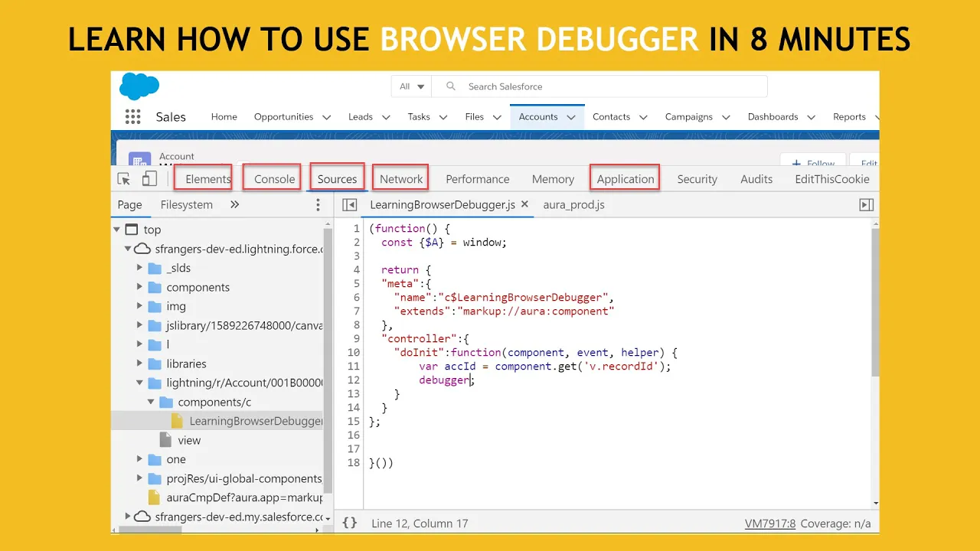Switch to the Security tab
The image size is (980, 551).
pyautogui.click(x=697, y=179)
